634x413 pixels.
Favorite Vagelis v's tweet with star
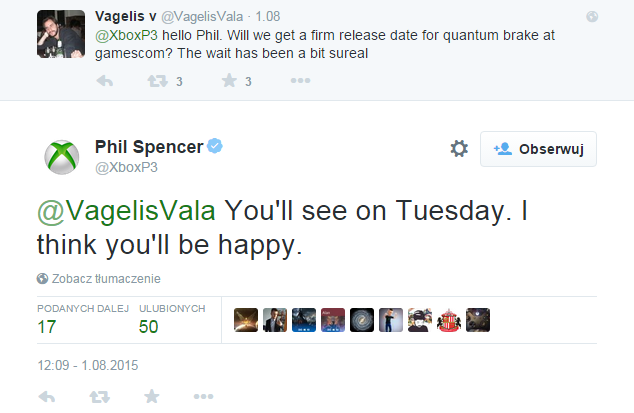tap(228, 81)
